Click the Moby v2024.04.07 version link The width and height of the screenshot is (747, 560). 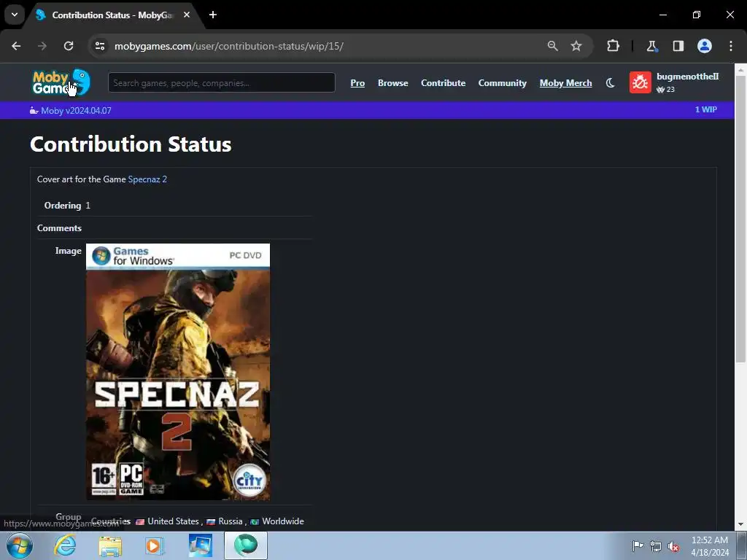76,111
